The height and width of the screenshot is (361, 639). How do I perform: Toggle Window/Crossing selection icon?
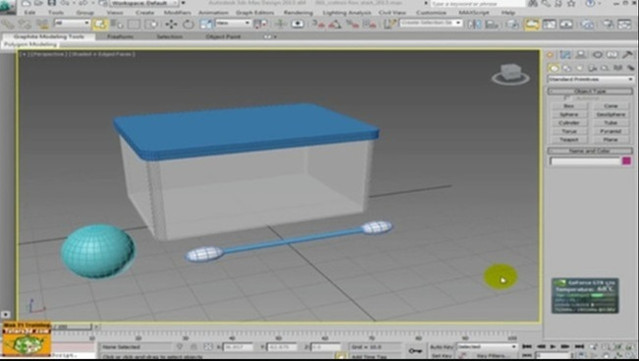point(151,24)
